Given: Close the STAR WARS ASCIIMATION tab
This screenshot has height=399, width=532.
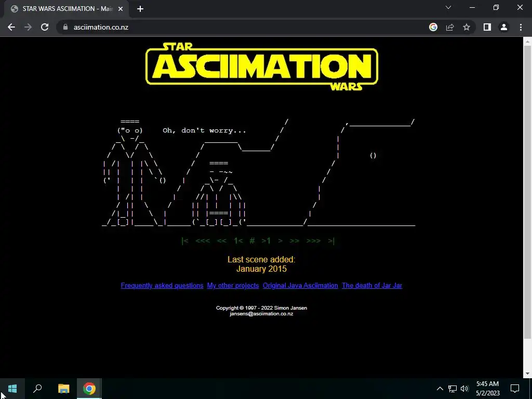Looking at the screenshot, I should point(121,9).
